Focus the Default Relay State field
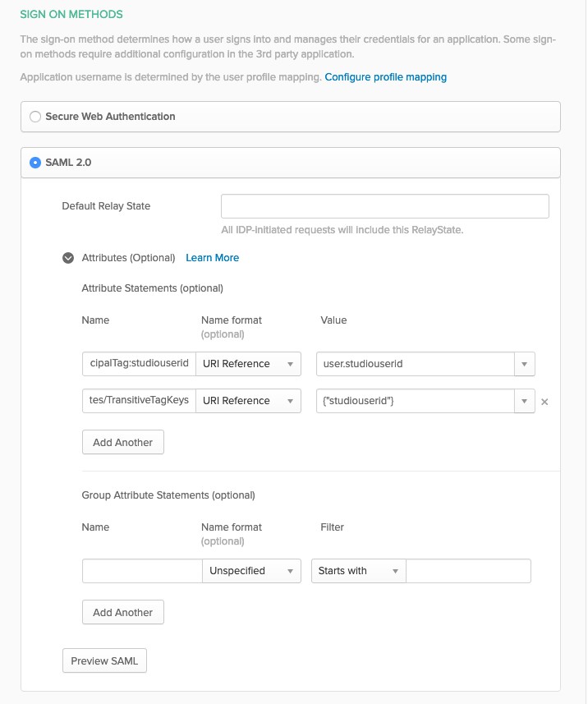 [x=384, y=206]
